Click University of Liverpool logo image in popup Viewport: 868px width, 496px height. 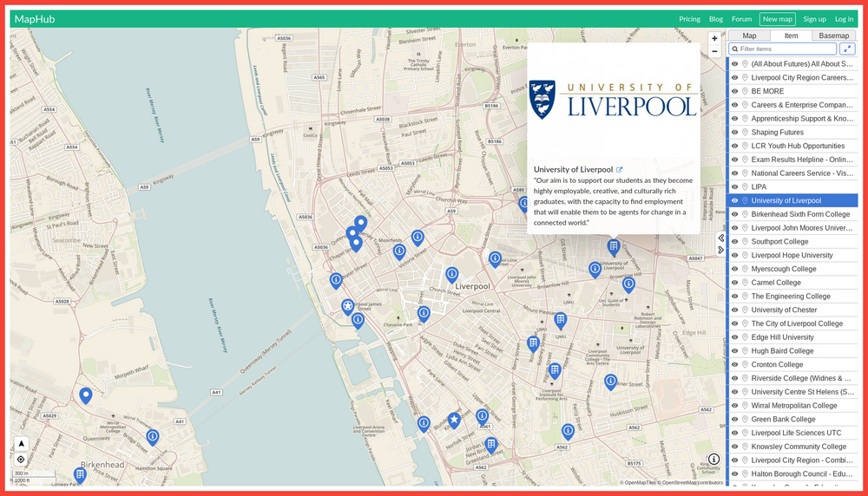613,100
